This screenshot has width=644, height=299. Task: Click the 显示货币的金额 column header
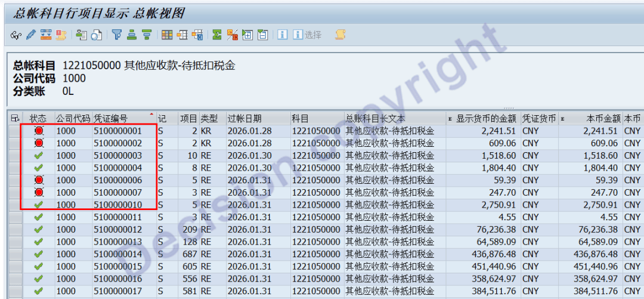click(x=483, y=119)
